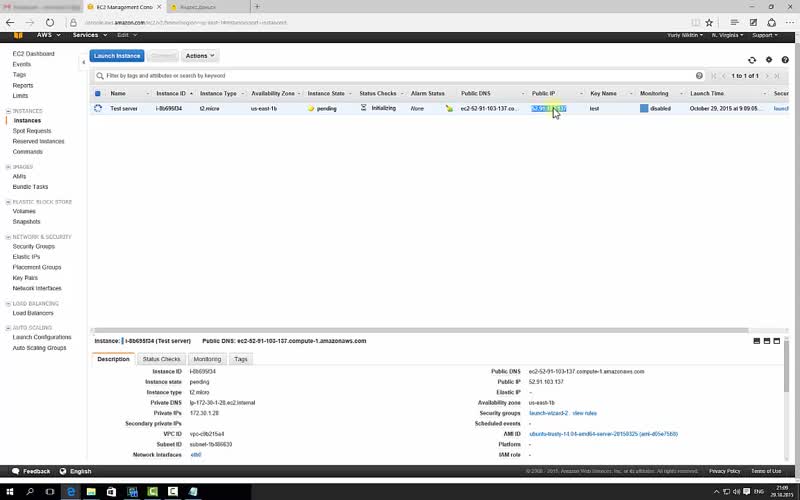Click the filter help icon in search bar
The height and width of the screenshot is (500, 800).
[x=699, y=76]
